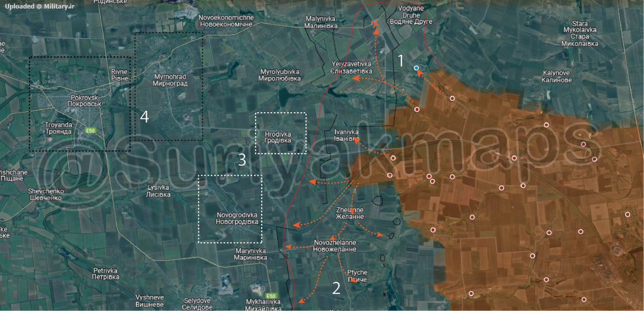Click the Marynivka label
Viewport: 644px width, 311px height.
tap(251, 254)
